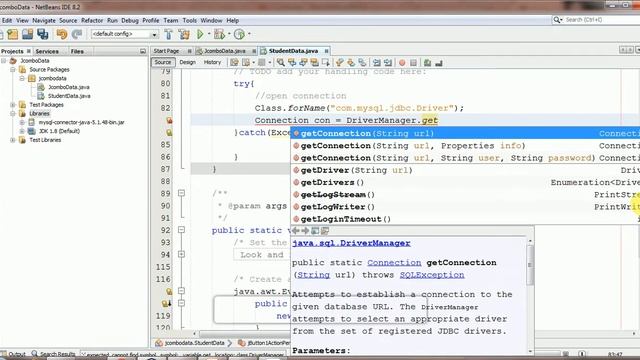
Task: Click the Undo arrow icon
Action: (x=62, y=34)
